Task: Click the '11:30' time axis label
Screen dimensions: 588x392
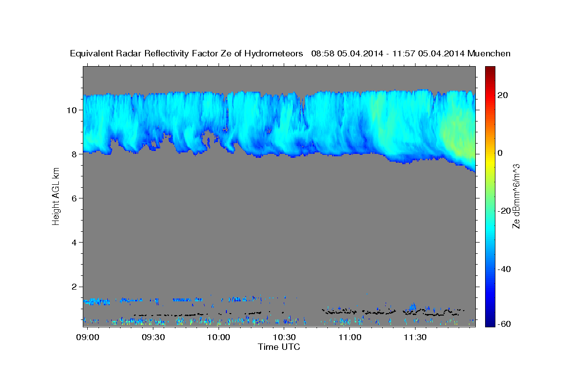Action: (x=415, y=338)
